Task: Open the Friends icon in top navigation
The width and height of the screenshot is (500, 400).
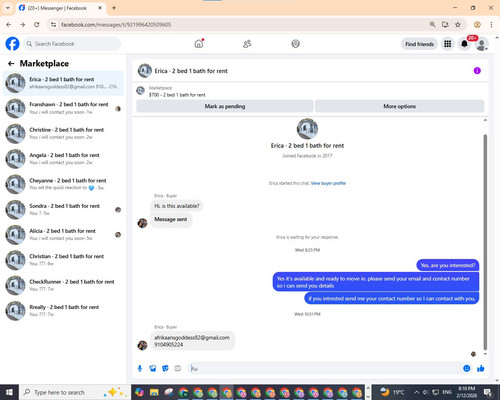Action: pos(247,44)
